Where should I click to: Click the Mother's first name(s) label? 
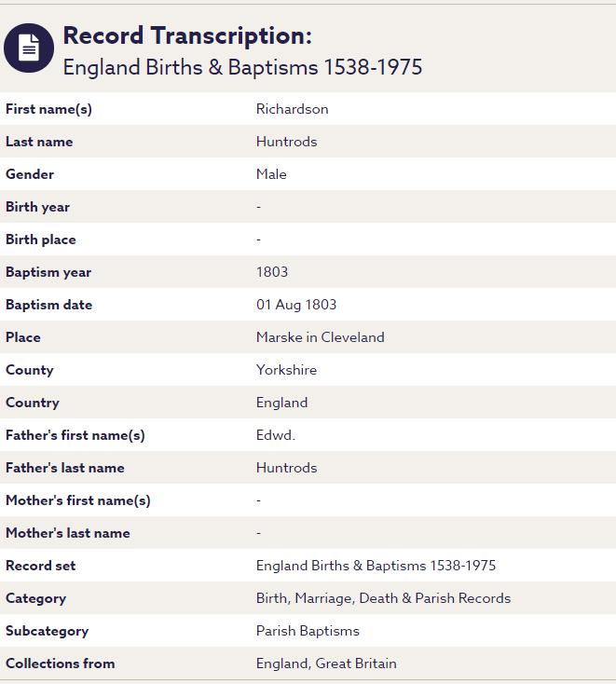point(78,500)
